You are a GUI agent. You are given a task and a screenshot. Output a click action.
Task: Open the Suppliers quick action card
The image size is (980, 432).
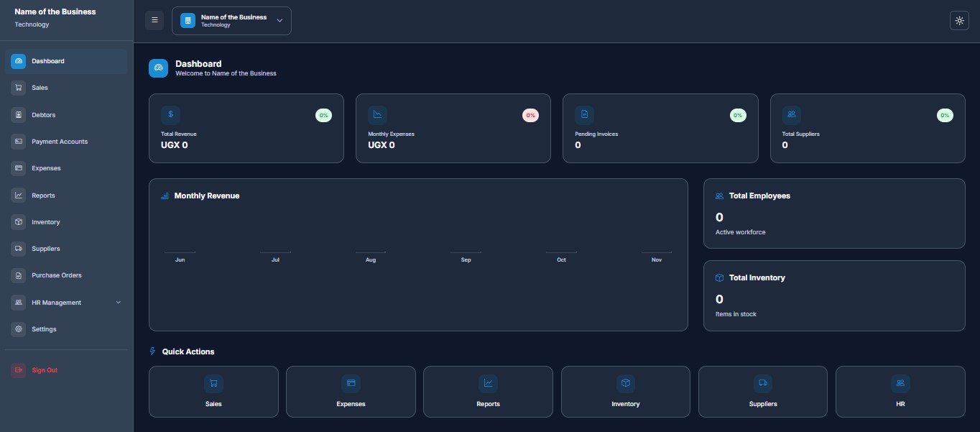tap(762, 392)
